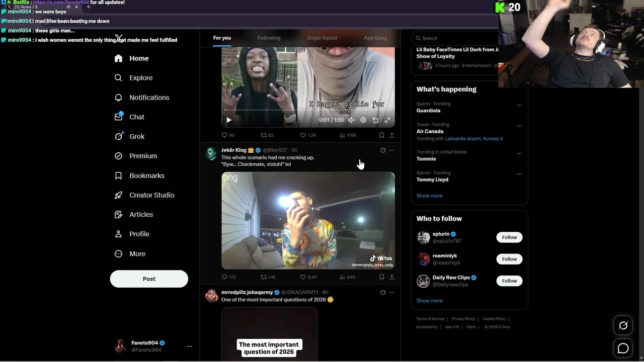Viewport: 644px width, 362px height.
Task: Switch to the Following tab
Action: pos(269,38)
